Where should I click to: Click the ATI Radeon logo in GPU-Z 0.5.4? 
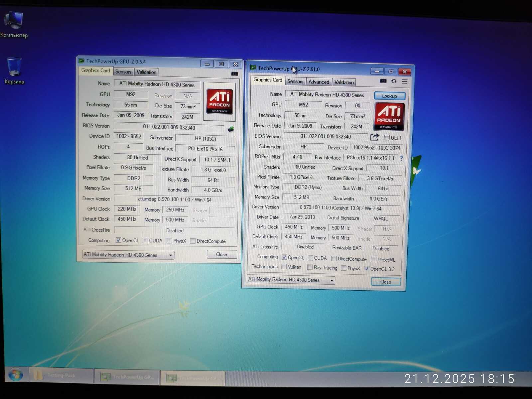pyautogui.click(x=219, y=101)
